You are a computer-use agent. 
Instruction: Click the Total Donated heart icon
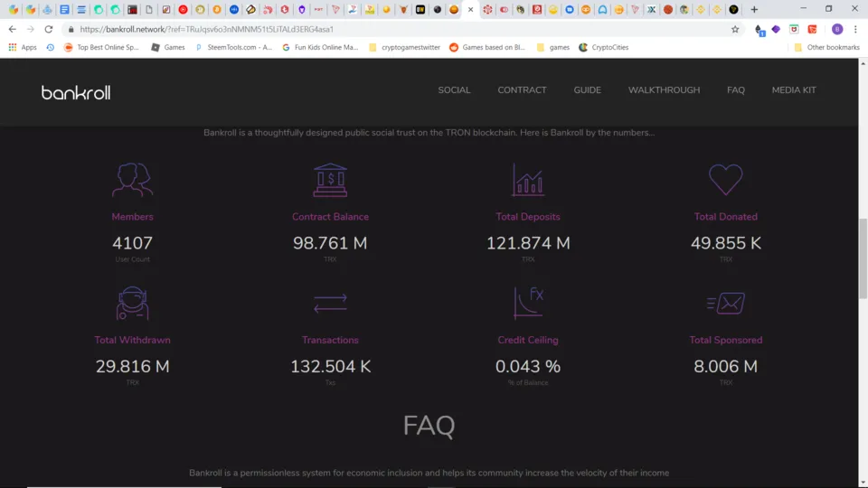pos(726,180)
